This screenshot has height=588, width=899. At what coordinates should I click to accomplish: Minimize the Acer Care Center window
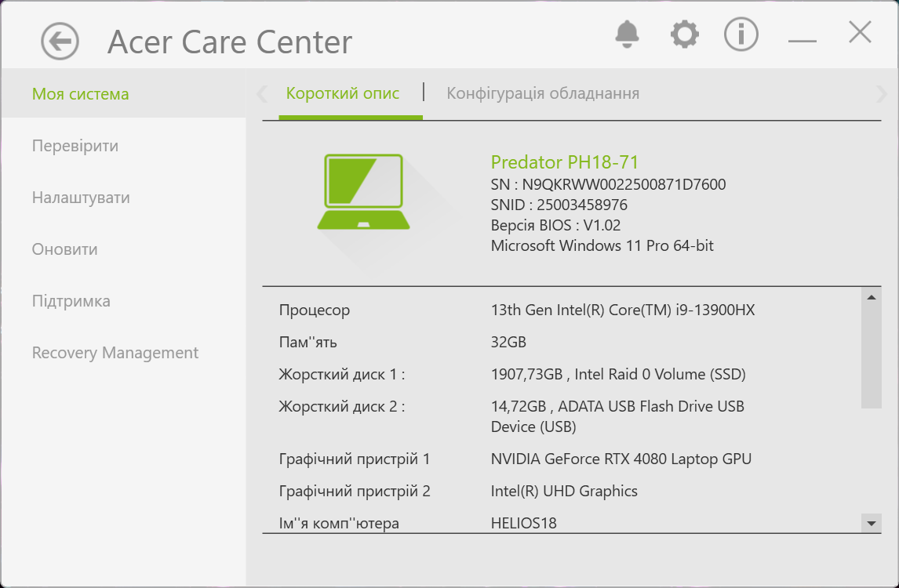point(802,39)
